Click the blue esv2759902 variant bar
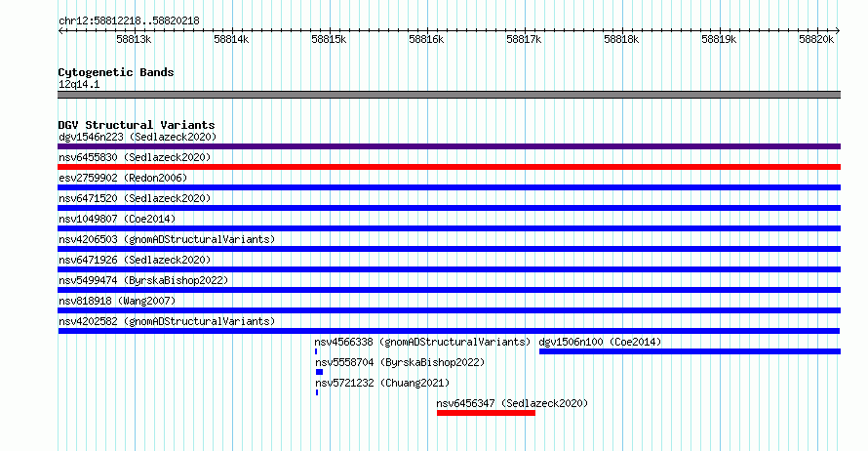Image resolution: width=868 pixels, height=451 pixels. pyautogui.click(x=449, y=187)
